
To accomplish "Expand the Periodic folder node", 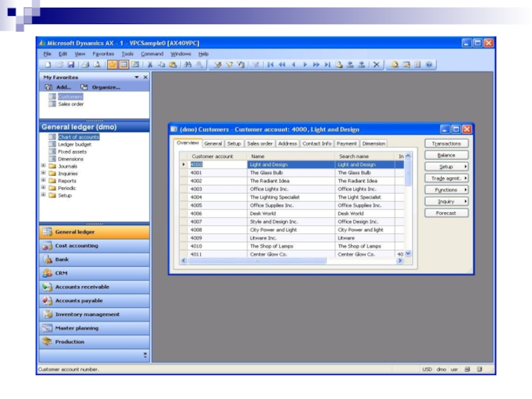I will tap(43, 188).
